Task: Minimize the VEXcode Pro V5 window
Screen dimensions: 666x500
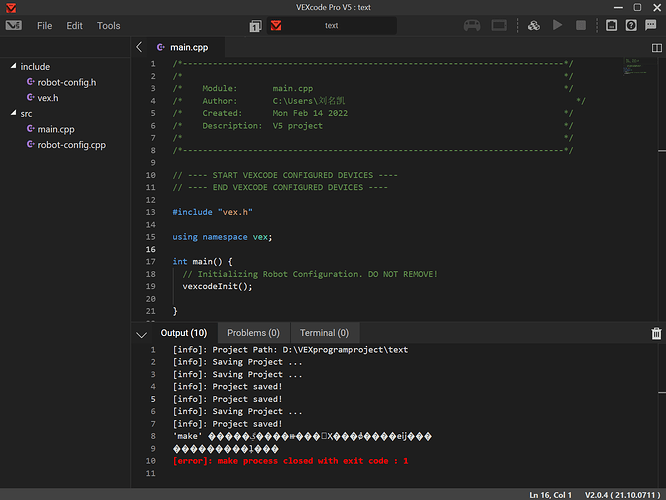Action: coord(618,7)
